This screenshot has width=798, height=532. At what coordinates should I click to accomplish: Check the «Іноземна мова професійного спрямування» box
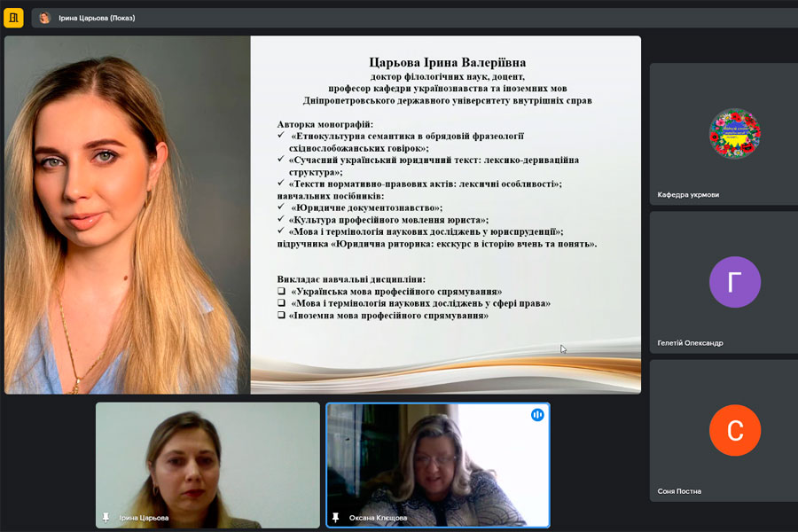(x=281, y=316)
